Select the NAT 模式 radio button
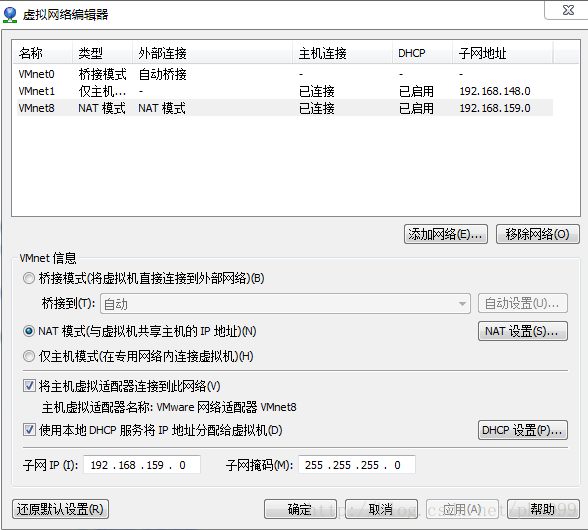The height and width of the screenshot is (530, 588). [29, 331]
